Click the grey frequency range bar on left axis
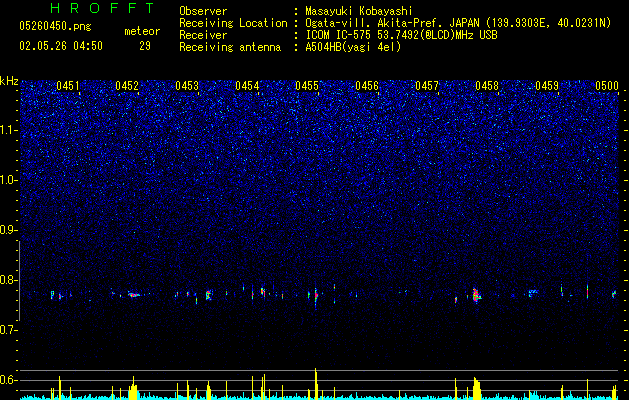 coord(19,280)
